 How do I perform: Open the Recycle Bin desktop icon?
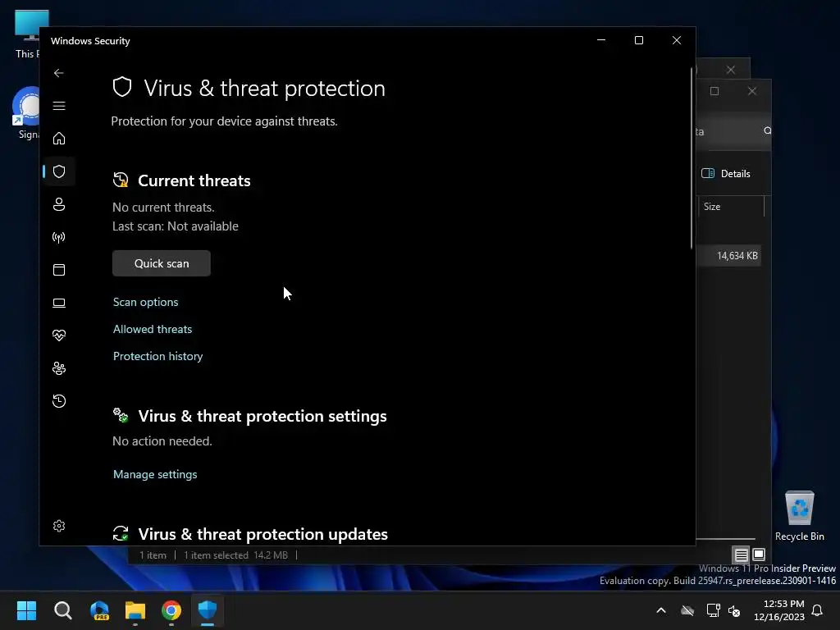[x=799, y=516]
